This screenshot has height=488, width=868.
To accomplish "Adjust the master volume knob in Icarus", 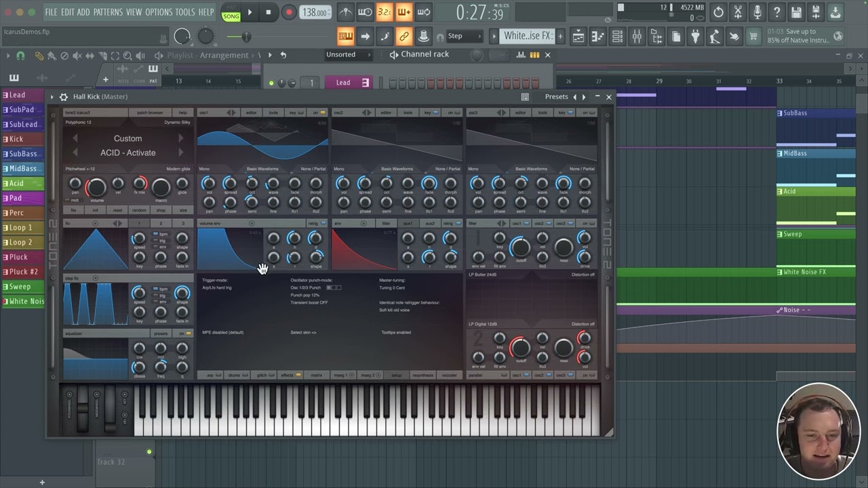I will point(96,187).
